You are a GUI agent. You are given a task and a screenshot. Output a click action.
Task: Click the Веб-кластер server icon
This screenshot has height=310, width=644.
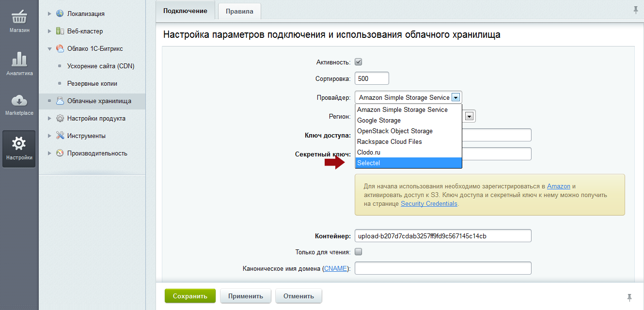coord(60,31)
